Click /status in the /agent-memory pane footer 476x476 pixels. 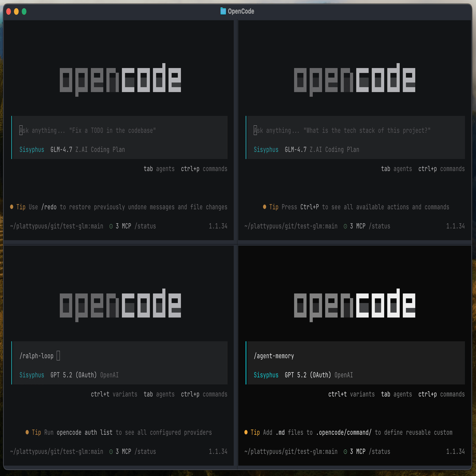(x=380, y=452)
